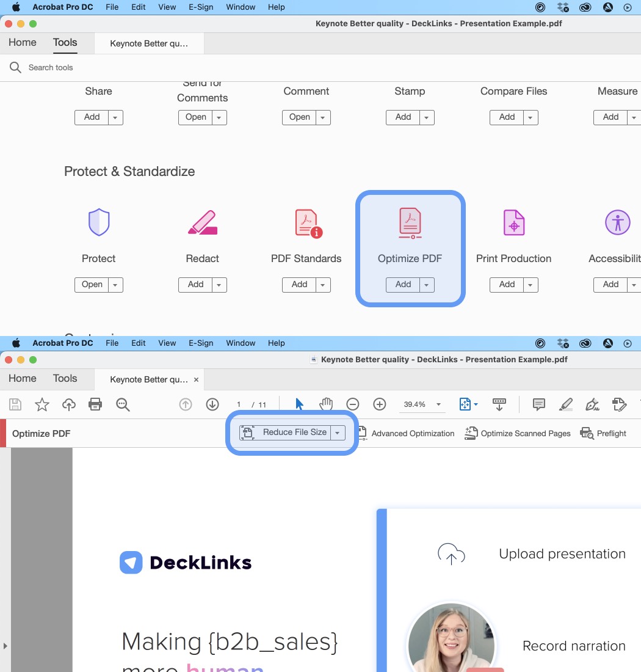The height and width of the screenshot is (672, 641).
Task: Click the Open button under Comment
Action: pos(299,117)
